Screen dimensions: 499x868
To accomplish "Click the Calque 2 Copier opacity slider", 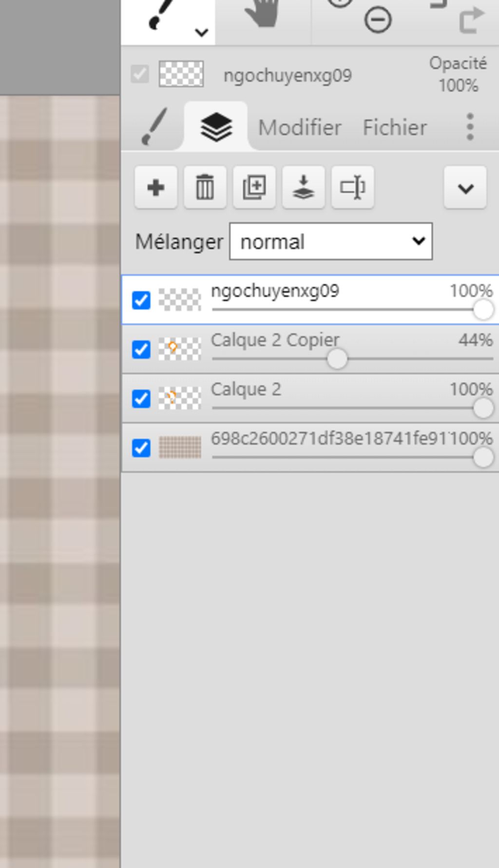I will [x=337, y=359].
